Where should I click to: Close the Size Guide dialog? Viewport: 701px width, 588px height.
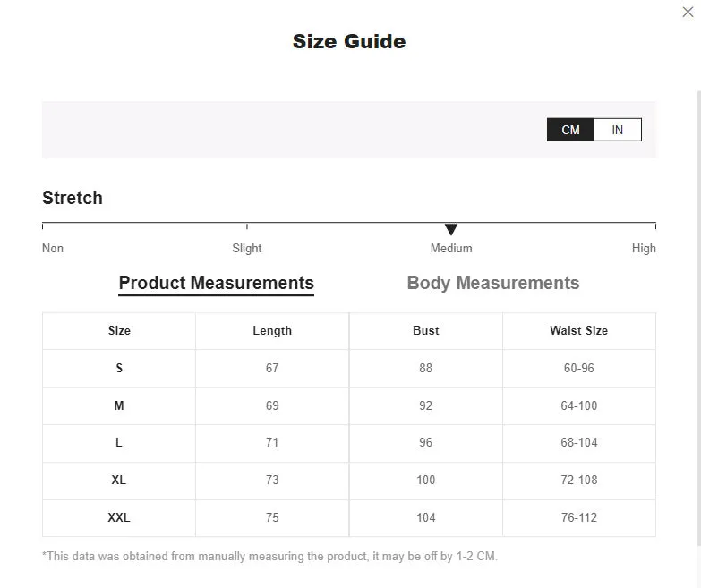(688, 12)
